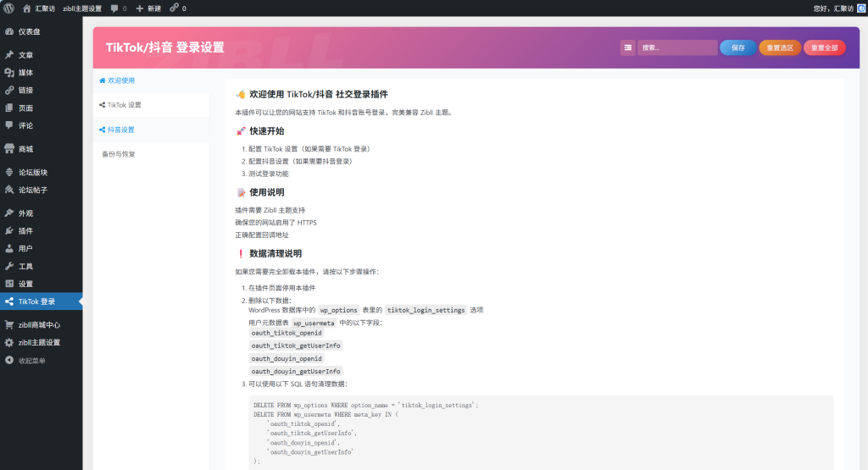Click the link icon in the admin bar

pos(175,8)
